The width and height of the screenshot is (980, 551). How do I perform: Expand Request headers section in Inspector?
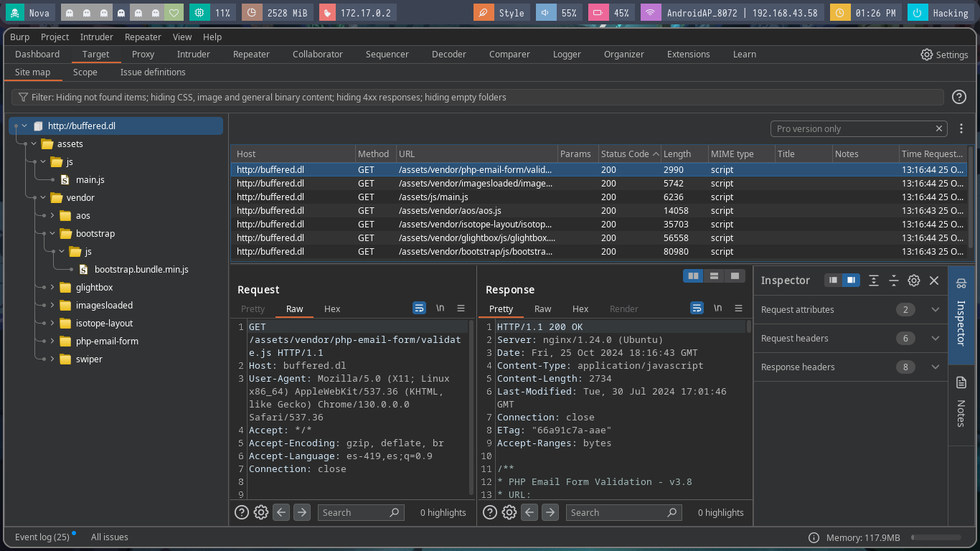pos(935,339)
